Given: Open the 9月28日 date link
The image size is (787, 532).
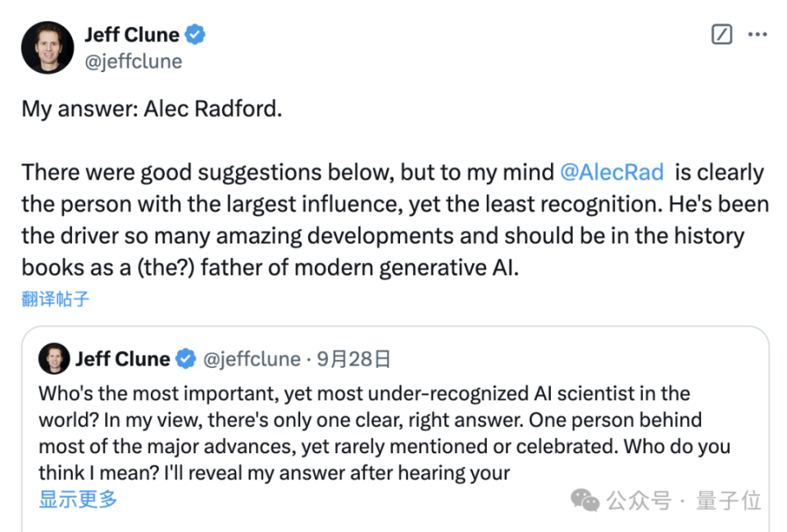Looking at the screenshot, I should 353,358.
